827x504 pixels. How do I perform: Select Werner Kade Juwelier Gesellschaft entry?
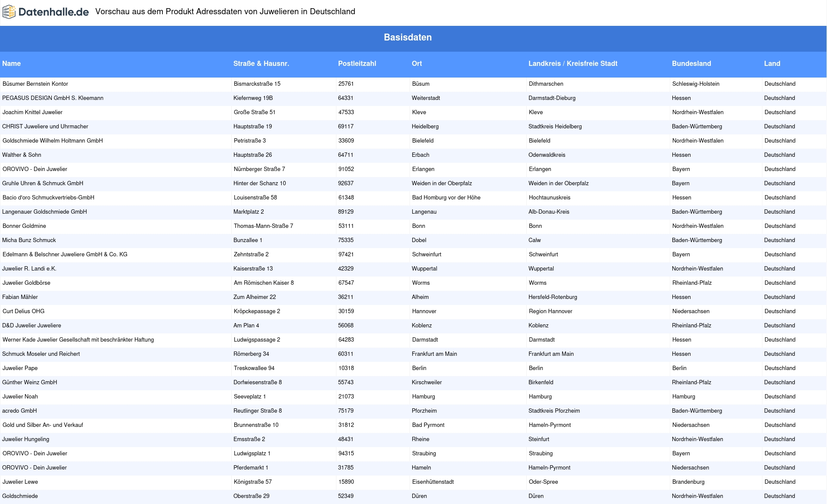pos(78,340)
